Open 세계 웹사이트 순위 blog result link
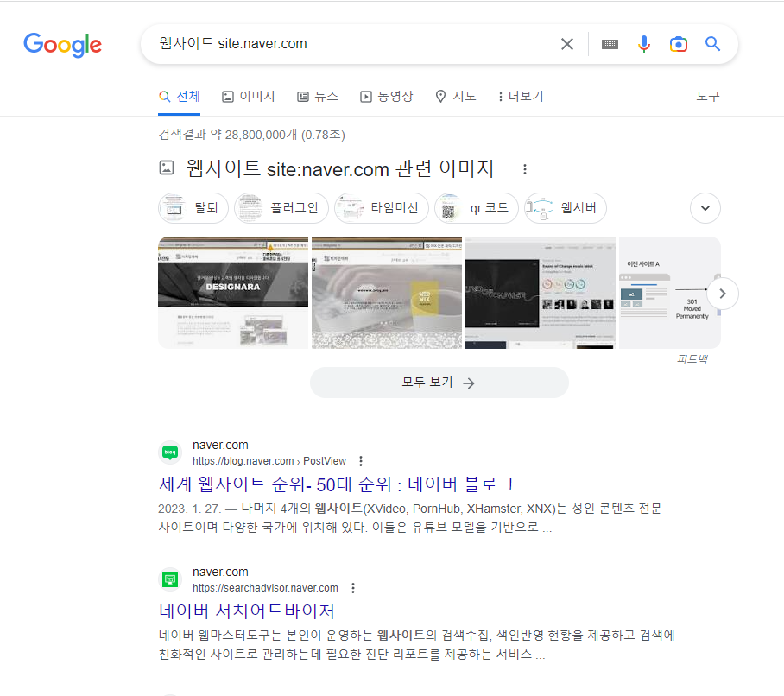Viewport: 784px width, 696px height. pyautogui.click(x=336, y=484)
